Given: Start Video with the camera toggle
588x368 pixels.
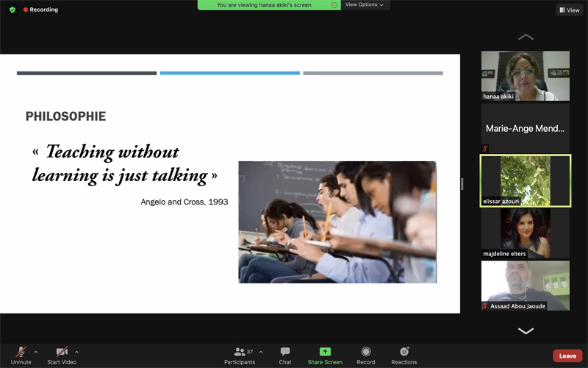Looking at the screenshot, I should (x=62, y=352).
